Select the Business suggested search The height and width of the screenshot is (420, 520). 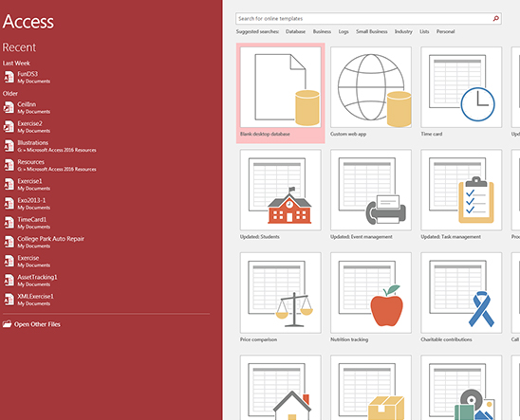pos(322,31)
